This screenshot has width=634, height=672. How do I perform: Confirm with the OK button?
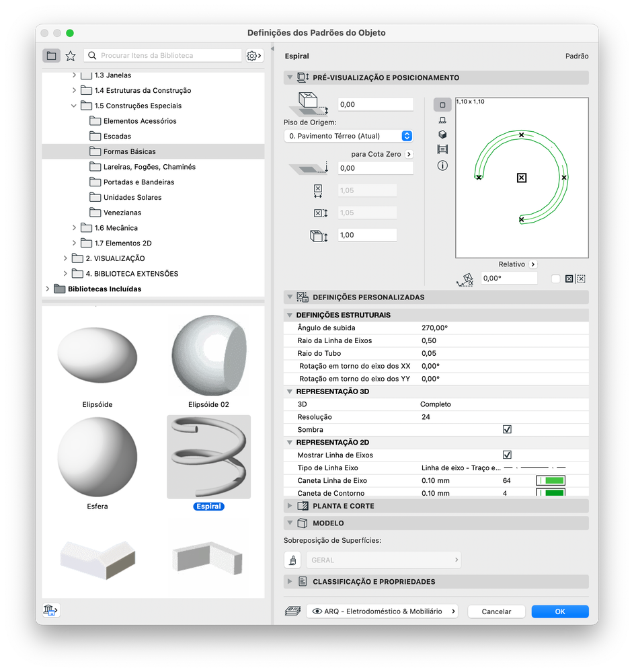point(560,611)
